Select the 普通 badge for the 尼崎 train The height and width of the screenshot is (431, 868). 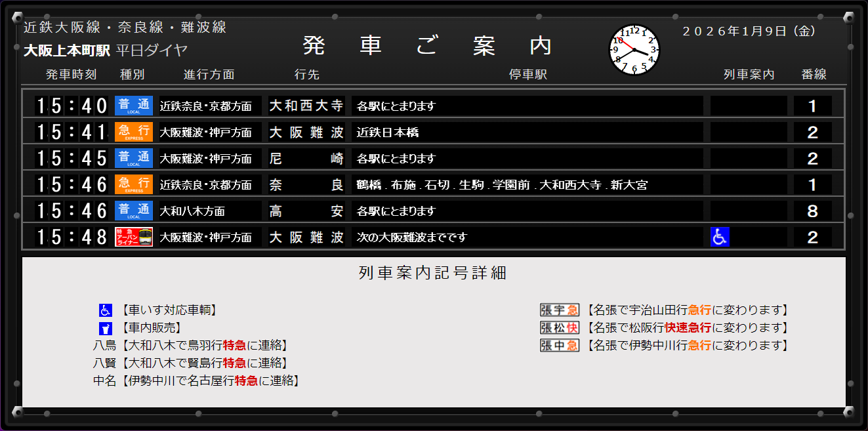click(x=134, y=158)
